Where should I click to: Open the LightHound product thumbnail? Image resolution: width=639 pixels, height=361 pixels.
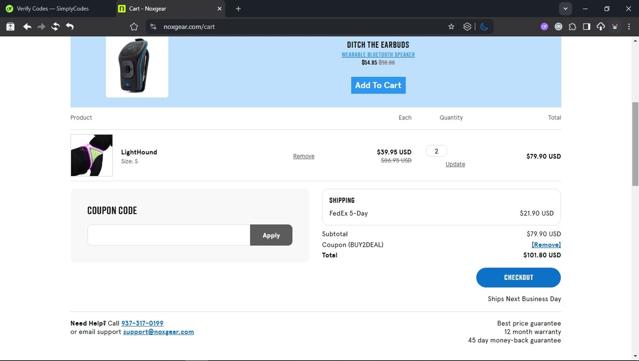click(92, 155)
